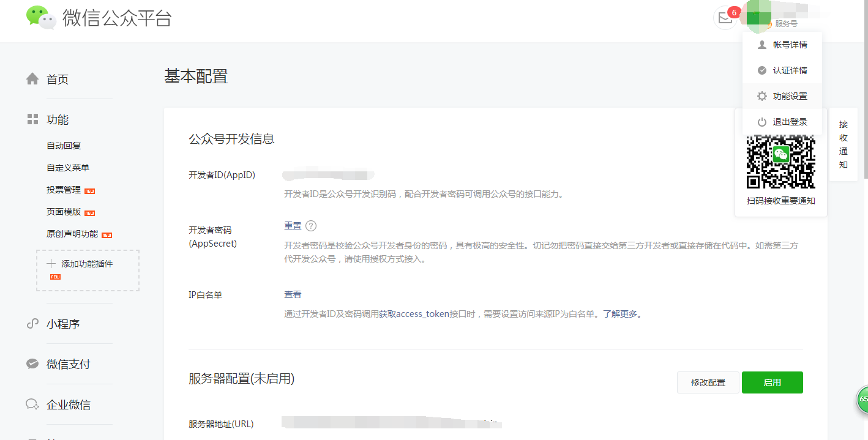
Task: Click the 基本配置 page heading
Action: [x=196, y=76]
